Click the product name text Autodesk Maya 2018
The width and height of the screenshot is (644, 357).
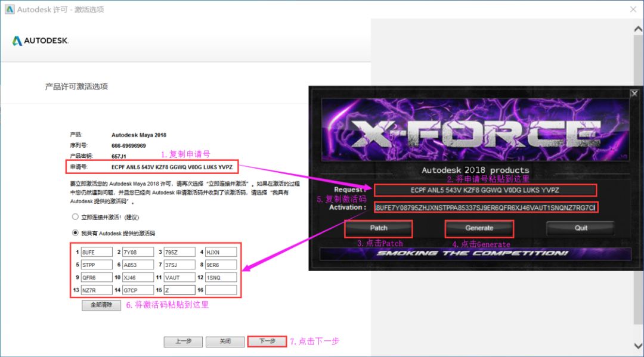click(x=139, y=135)
